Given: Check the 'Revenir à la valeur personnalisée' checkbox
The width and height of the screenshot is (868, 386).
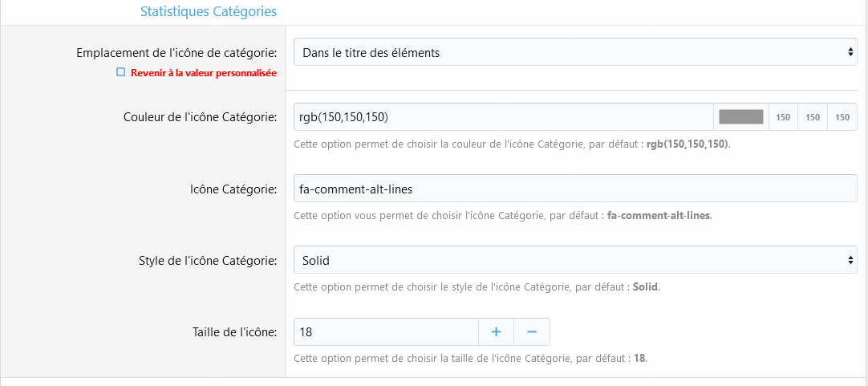Looking at the screenshot, I should click(x=121, y=72).
